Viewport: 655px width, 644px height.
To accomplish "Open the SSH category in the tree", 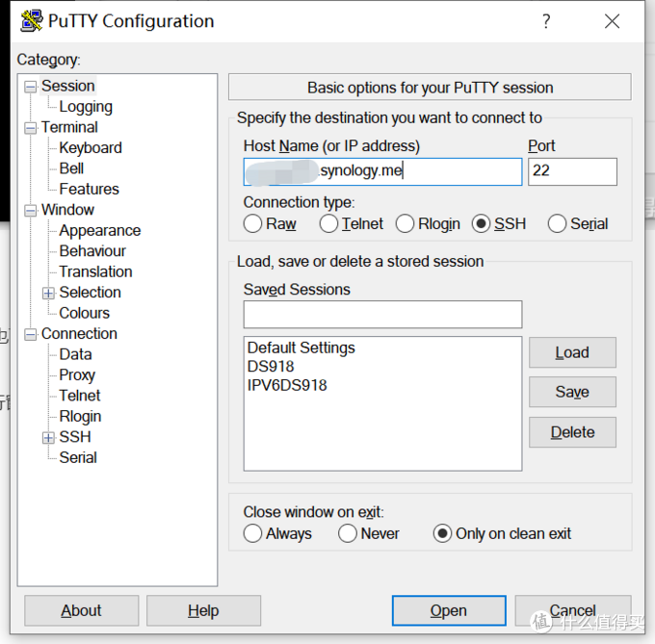I will tap(75, 437).
